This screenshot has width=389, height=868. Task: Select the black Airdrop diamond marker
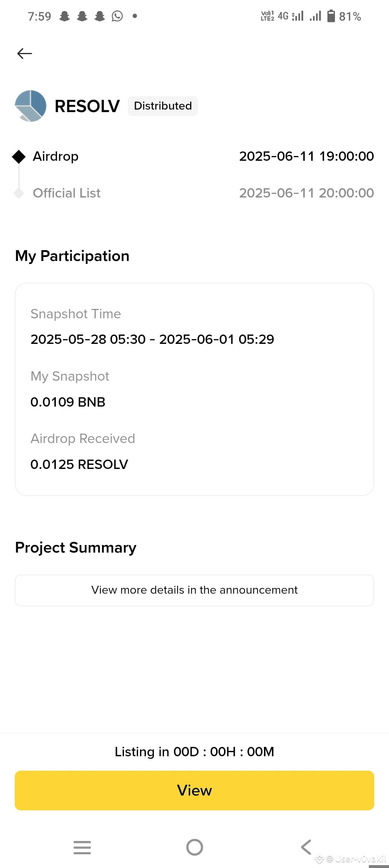pyautogui.click(x=19, y=157)
